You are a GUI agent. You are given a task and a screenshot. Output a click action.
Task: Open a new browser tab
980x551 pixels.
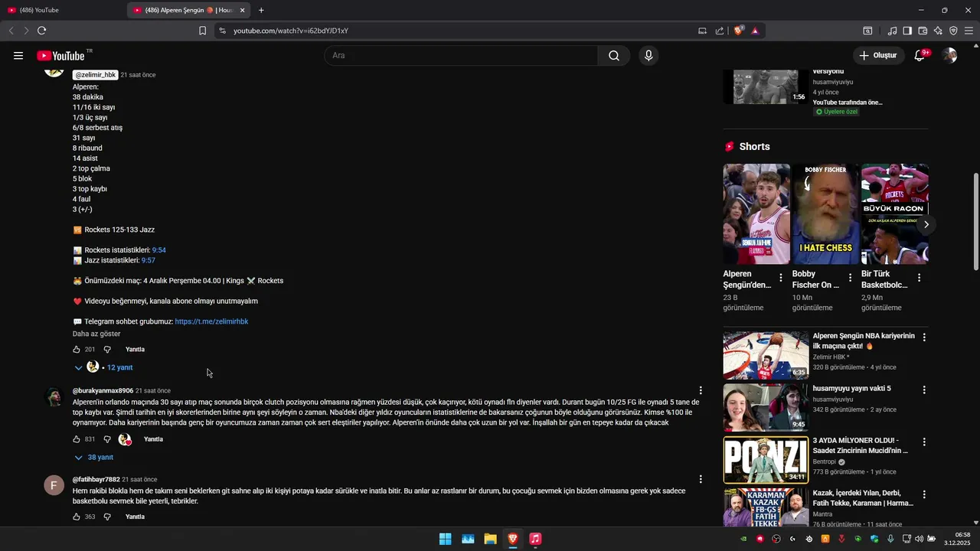(x=261, y=10)
